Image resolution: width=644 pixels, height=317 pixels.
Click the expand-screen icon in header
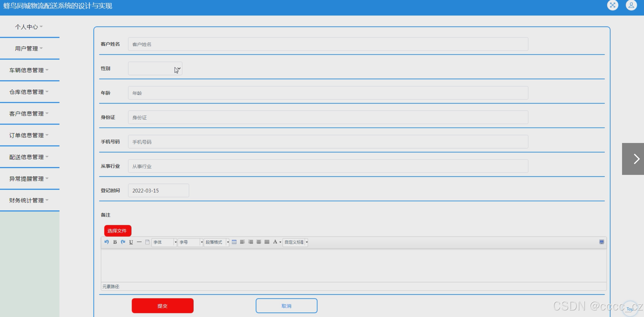click(x=612, y=5)
